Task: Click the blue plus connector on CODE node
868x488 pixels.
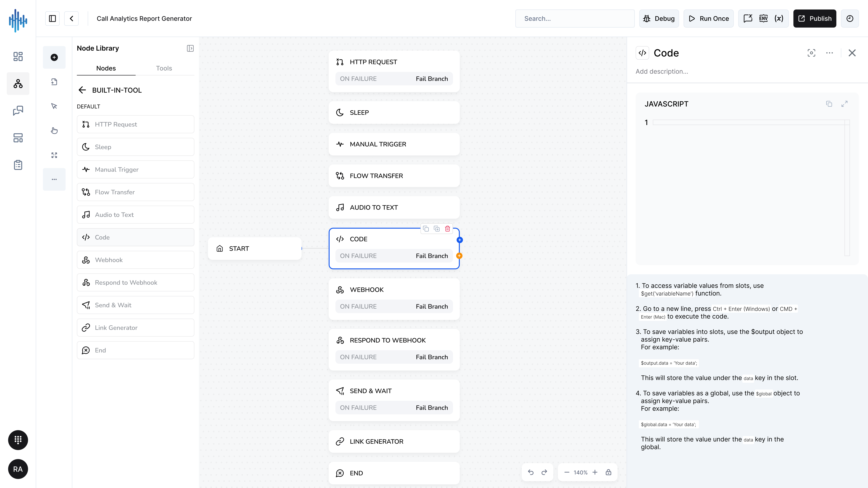Action: 460,240
